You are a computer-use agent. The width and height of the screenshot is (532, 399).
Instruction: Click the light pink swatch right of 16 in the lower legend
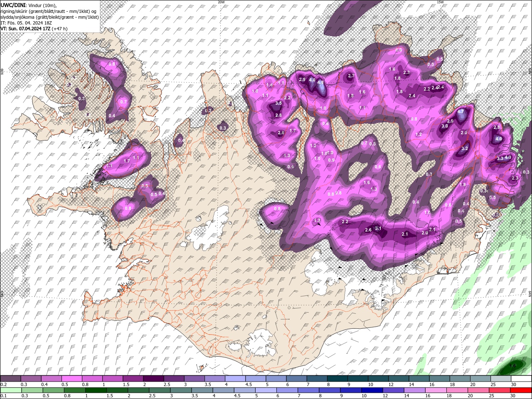(x=436, y=390)
